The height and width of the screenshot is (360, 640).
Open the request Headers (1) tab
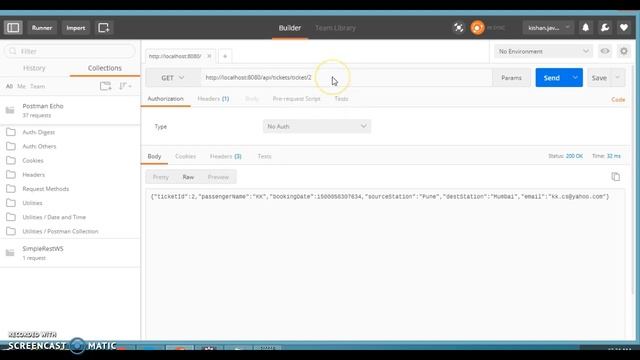[x=213, y=99]
